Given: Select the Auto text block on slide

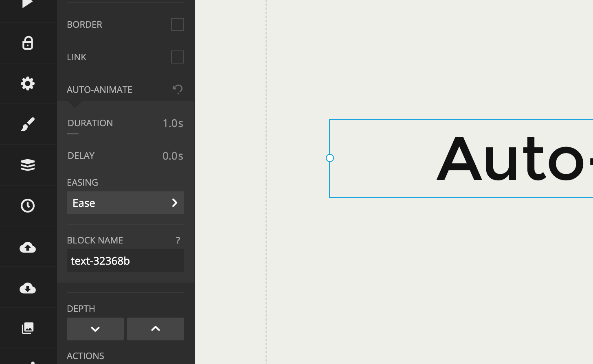Looking at the screenshot, I should point(461,158).
